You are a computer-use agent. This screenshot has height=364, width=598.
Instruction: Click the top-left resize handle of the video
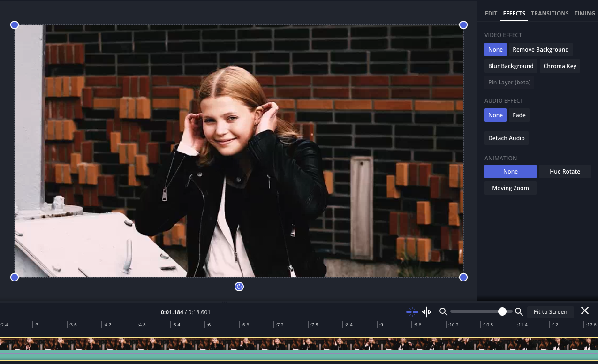[x=15, y=25]
